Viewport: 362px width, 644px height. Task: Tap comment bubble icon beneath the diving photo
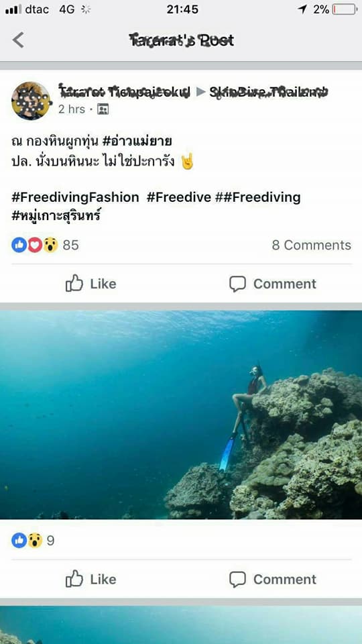237,580
